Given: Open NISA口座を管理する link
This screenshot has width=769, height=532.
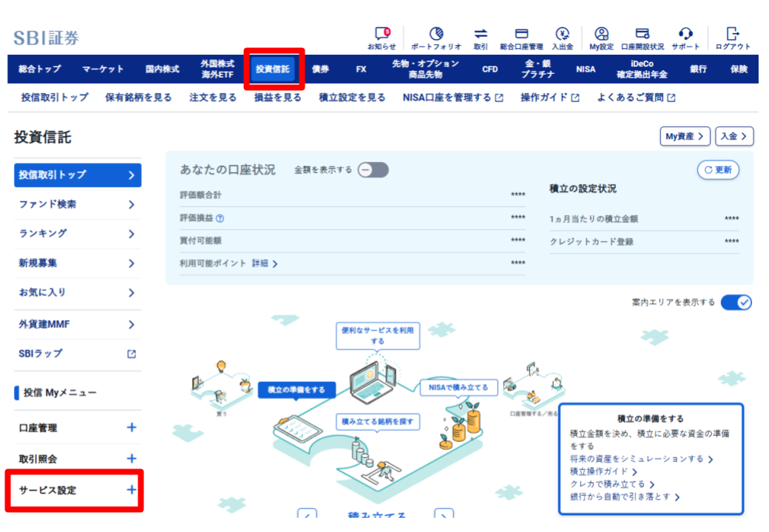Looking at the screenshot, I should (x=453, y=98).
